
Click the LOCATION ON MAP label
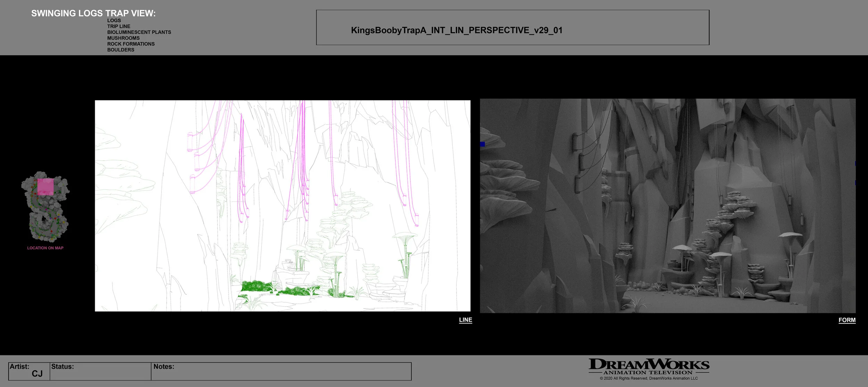(45, 248)
